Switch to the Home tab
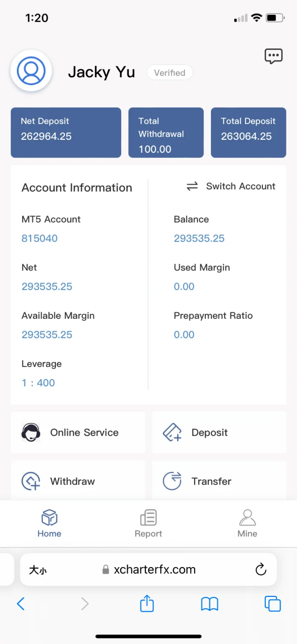 (x=49, y=524)
